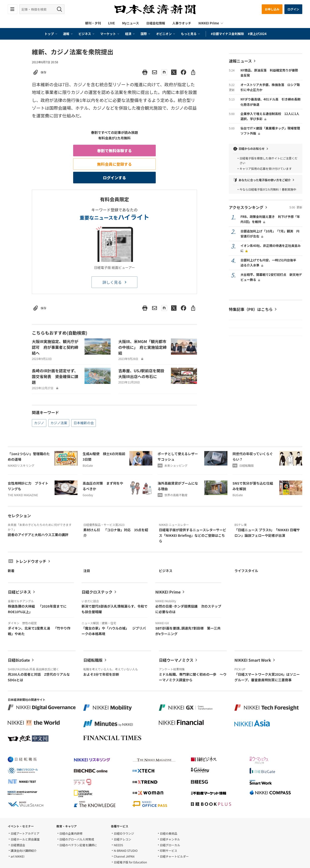Click the top save paperclip icon
This screenshot has width=310, height=868.
tap(35, 72)
